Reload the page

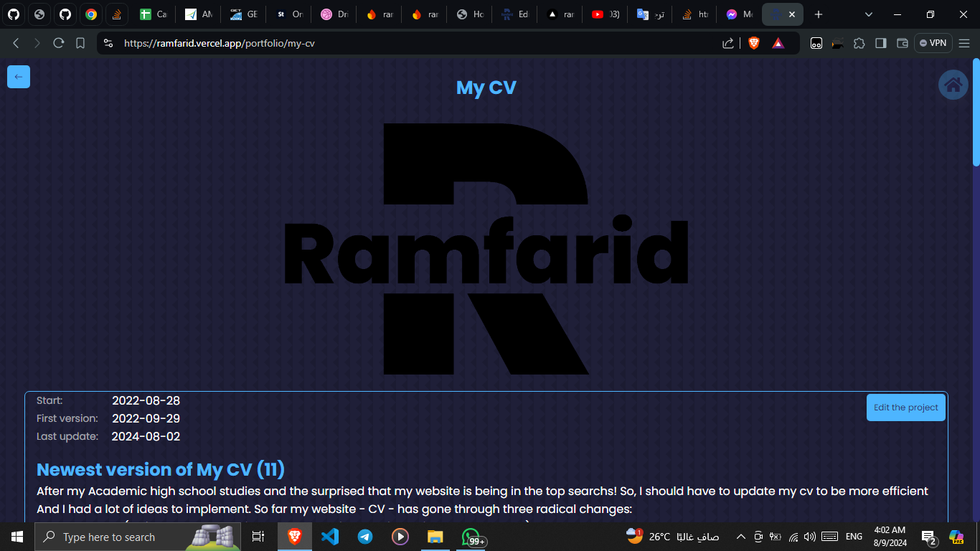click(59, 43)
